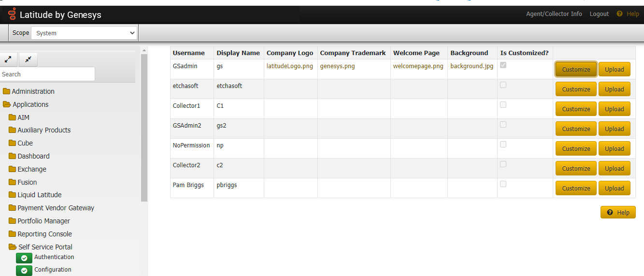Viewport: 644px width, 276px height.
Task: Toggle Is Customized checkbox for etchasoft
Action: click(x=503, y=85)
